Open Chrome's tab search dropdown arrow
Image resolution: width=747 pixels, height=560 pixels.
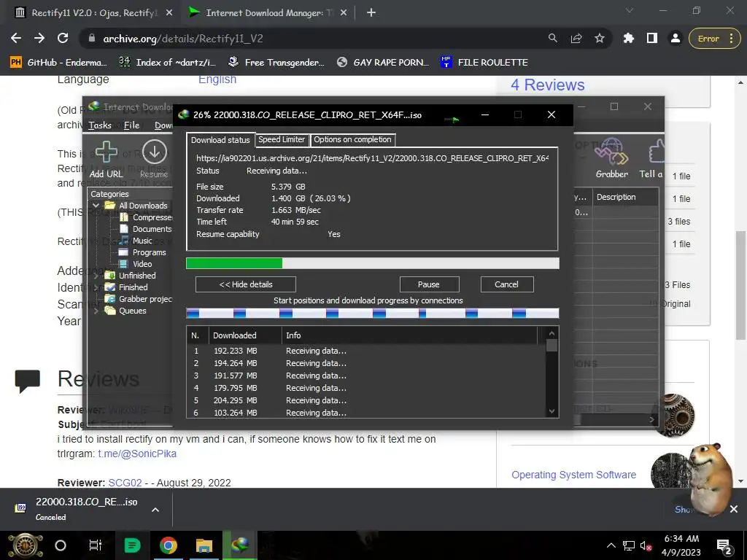click(x=630, y=10)
